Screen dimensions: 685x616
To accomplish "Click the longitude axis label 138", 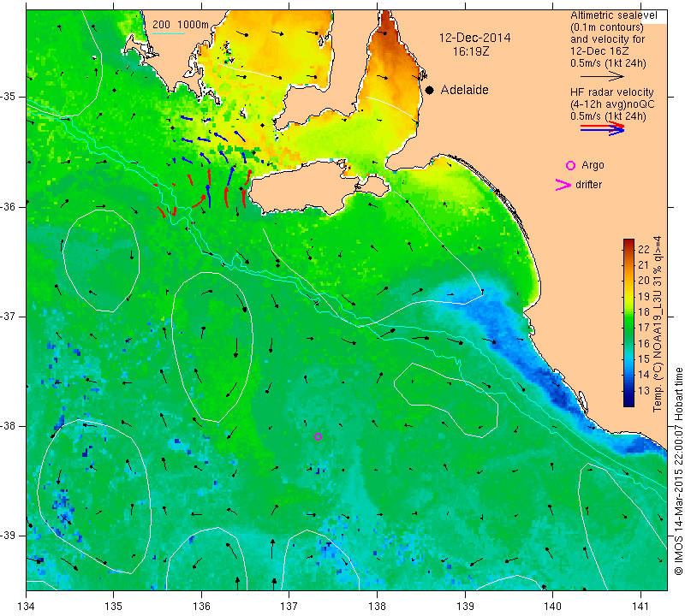I will 377,607.
